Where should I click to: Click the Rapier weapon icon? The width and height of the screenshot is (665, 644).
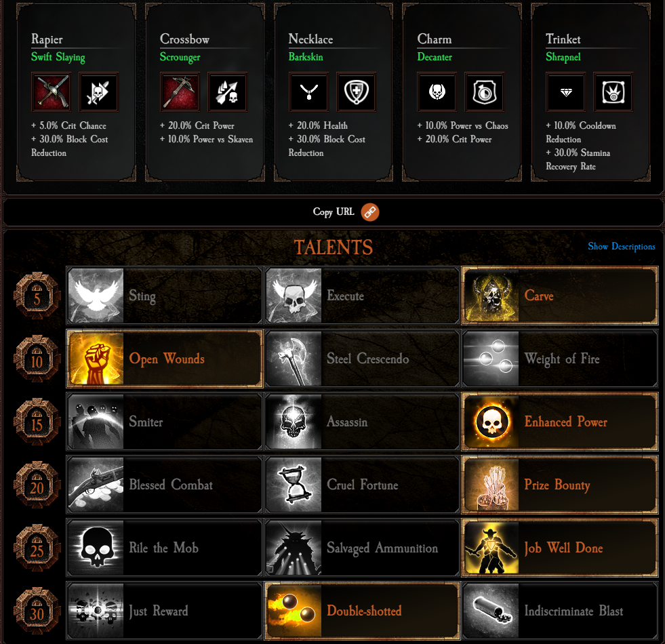pos(51,92)
